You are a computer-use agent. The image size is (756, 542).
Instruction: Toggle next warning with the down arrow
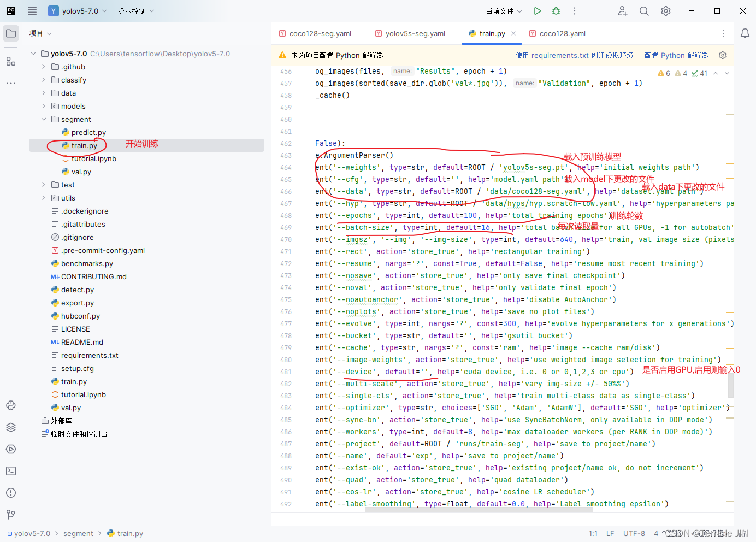coord(727,73)
